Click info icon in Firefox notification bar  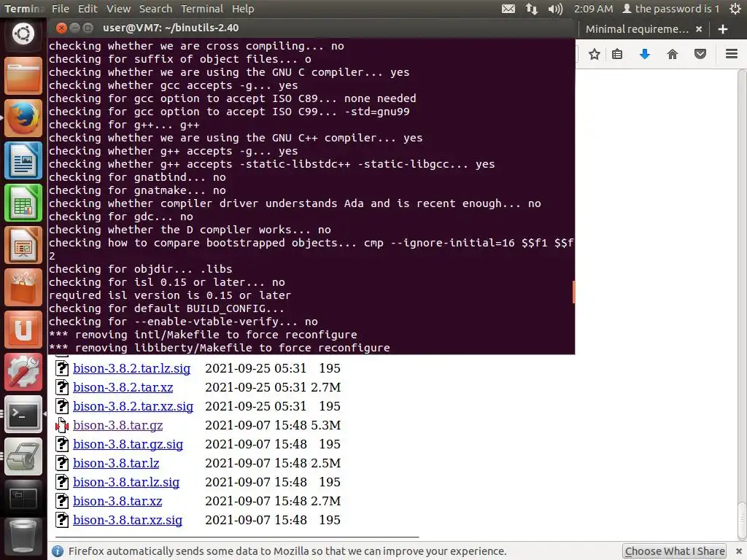58,551
